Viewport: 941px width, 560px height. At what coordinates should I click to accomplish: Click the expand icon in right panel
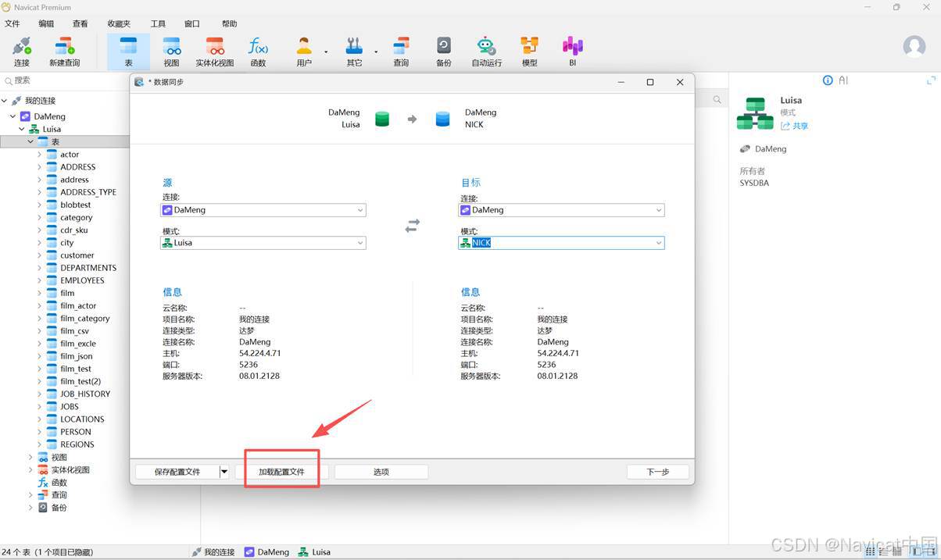coord(931,80)
